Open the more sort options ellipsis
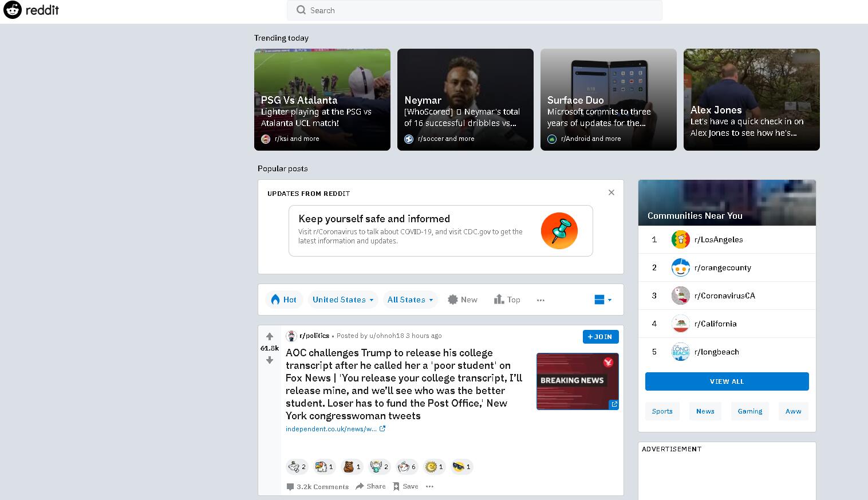Screen dimensions: 868x500 540,300
